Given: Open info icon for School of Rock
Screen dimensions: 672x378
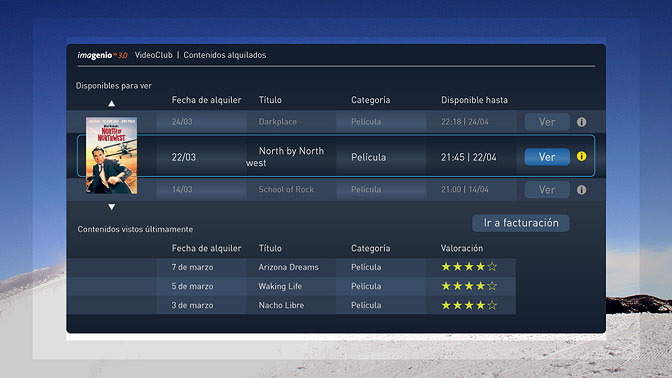Looking at the screenshot, I should (581, 190).
